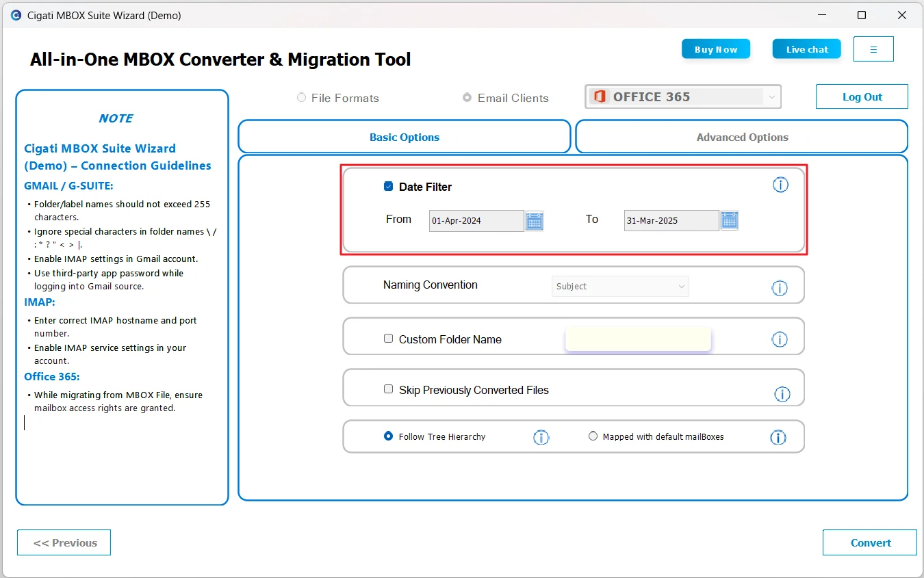Open the Naming Convention Subject dropdown
This screenshot has height=578, width=924.
pyautogui.click(x=620, y=287)
